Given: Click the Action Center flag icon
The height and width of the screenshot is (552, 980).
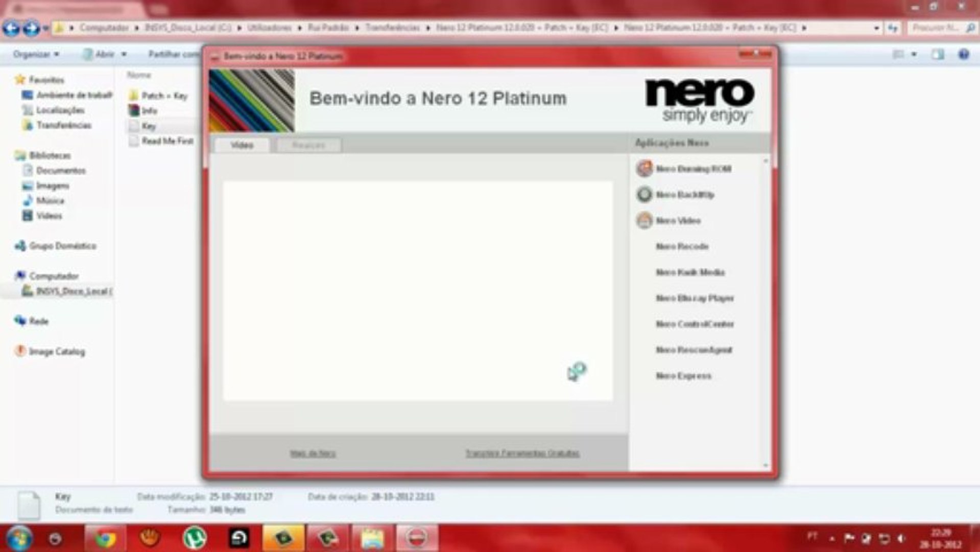Looking at the screenshot, I should (x=849, y=538).
